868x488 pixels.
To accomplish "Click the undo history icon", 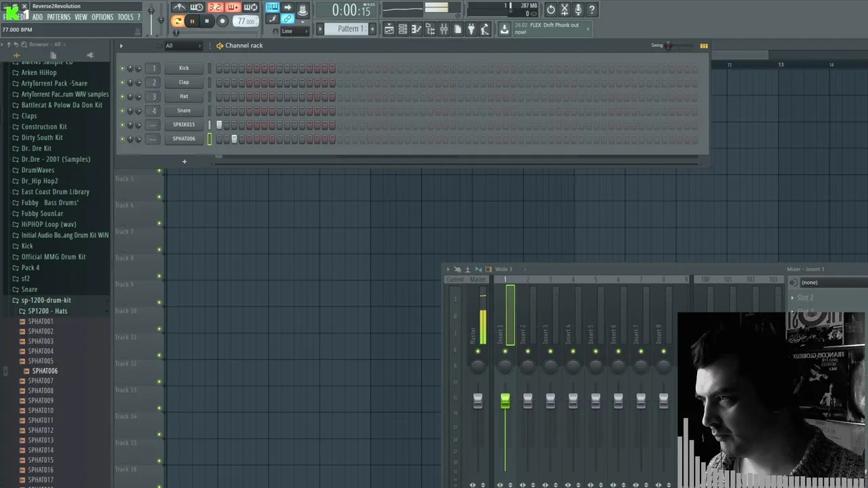I will tap(551, 9).
